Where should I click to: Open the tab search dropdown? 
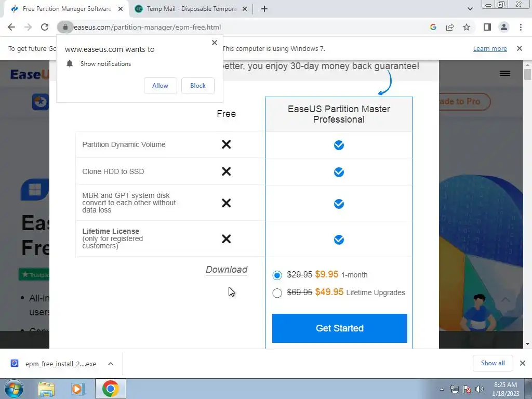(470, 9)
